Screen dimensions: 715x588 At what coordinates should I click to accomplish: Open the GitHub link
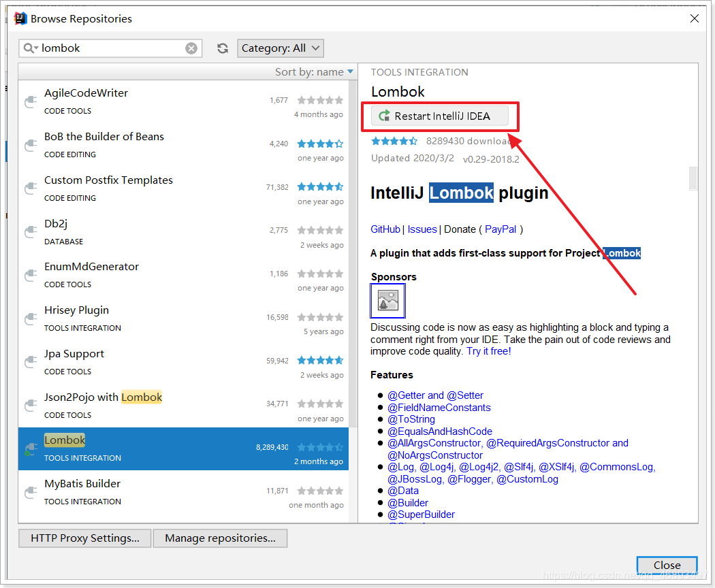[x=385, y=229]
